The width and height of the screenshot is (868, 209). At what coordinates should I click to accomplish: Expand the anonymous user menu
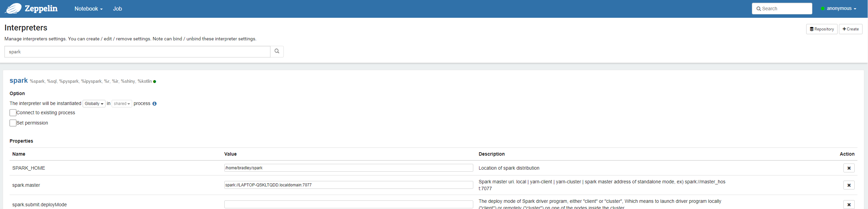tap(839, 9)
